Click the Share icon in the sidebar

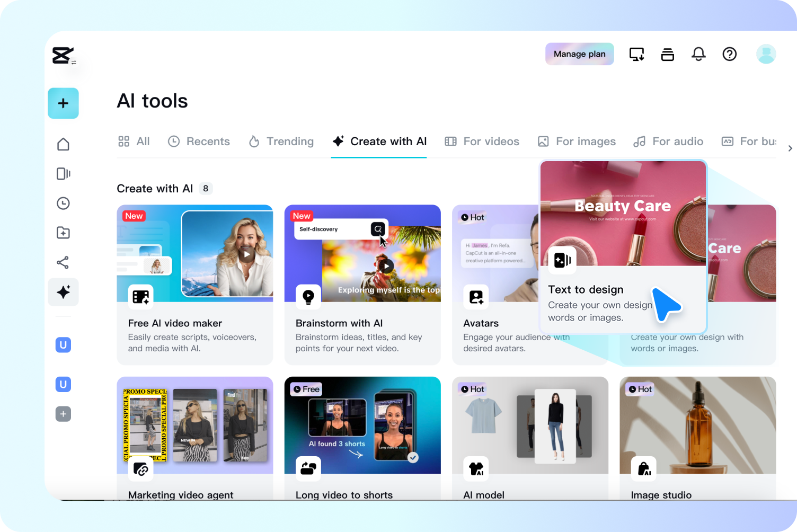point(63,262)
